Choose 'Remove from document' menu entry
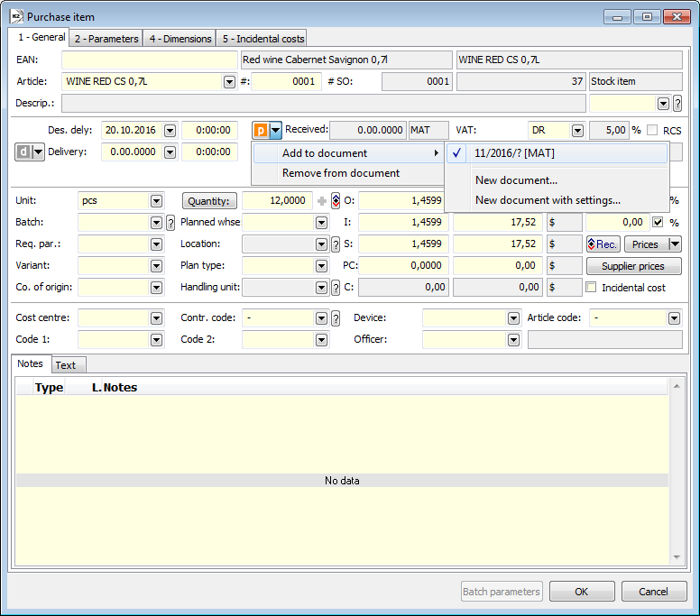 click(x=341, y=173)
